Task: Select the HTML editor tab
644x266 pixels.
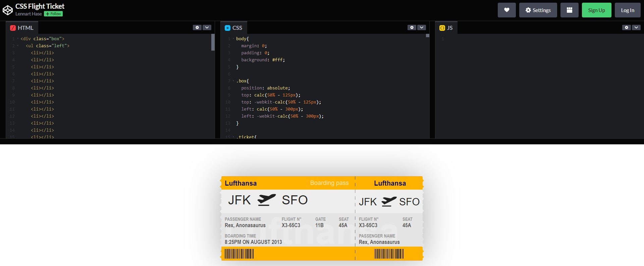Action: (22, 28)
